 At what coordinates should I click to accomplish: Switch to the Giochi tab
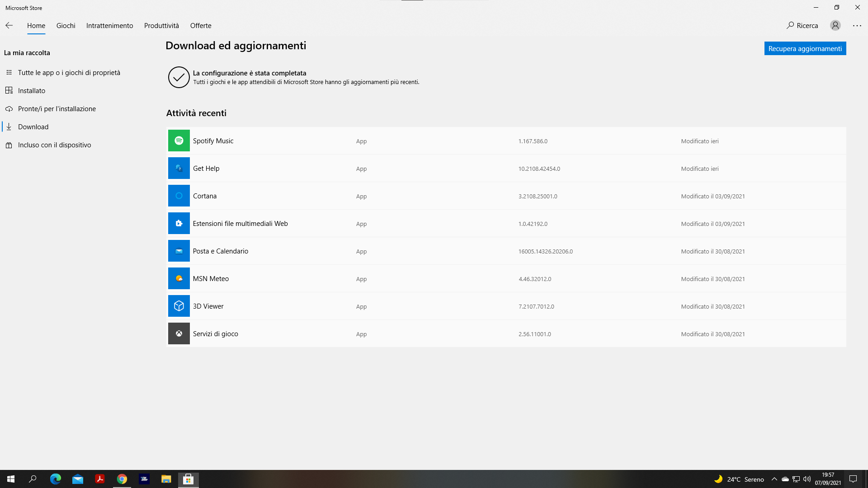66,26
